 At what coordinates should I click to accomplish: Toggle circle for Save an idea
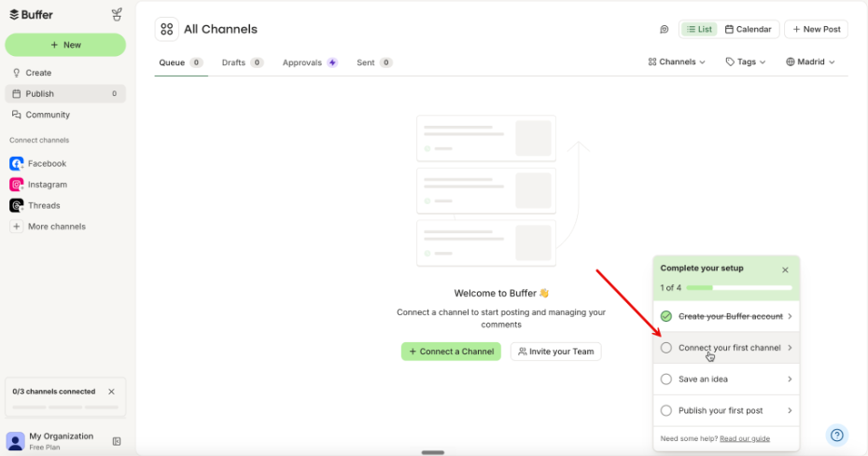click(666, 380)
